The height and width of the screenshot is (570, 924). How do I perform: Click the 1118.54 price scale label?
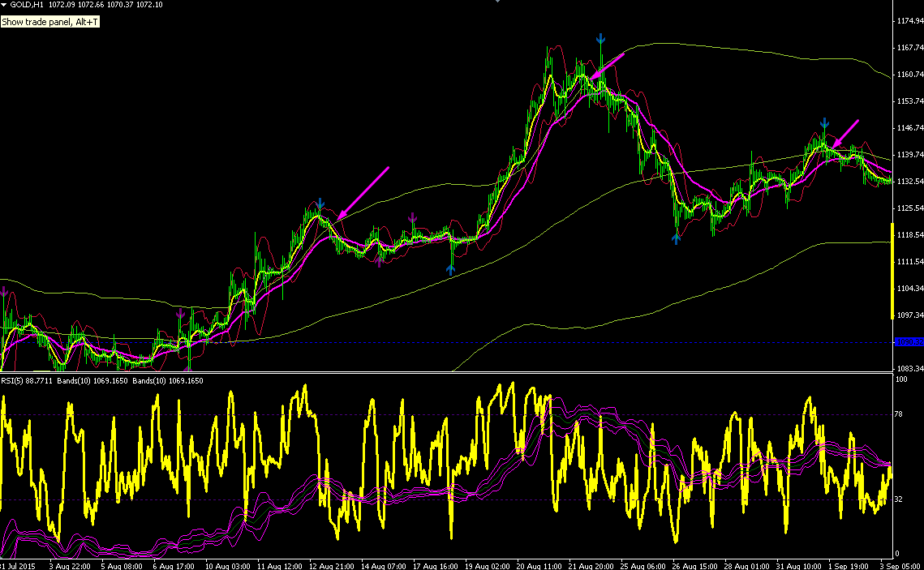tap(910, 235)
